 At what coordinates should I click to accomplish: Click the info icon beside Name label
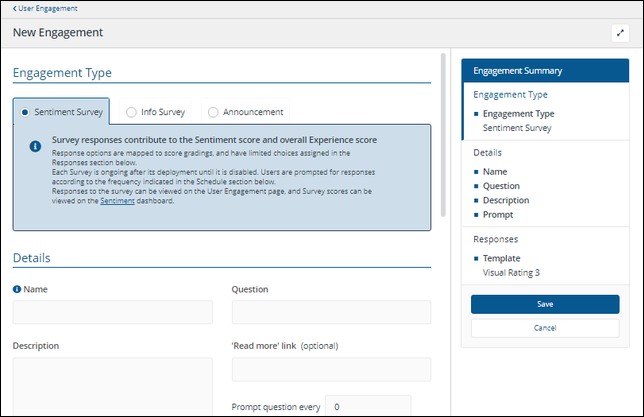[x=17, y=290]
